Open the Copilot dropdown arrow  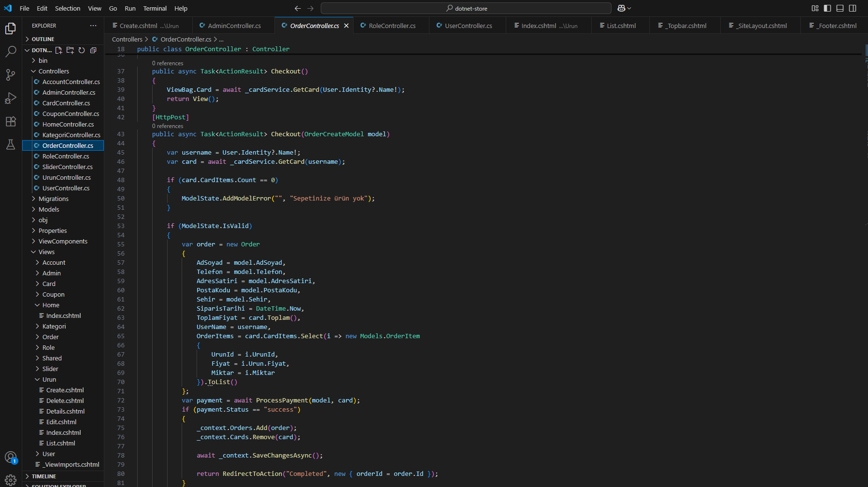[x=629, y=8]
